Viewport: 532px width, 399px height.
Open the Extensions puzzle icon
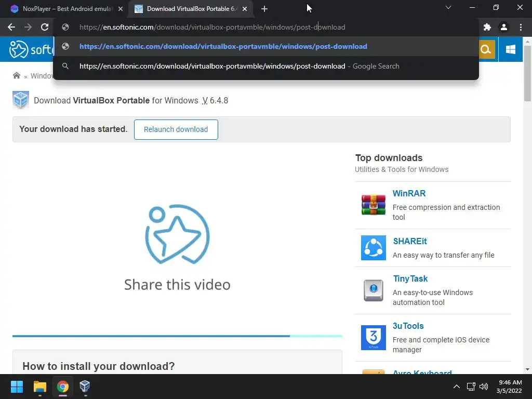pyautogui.click(x=487, y=27)
